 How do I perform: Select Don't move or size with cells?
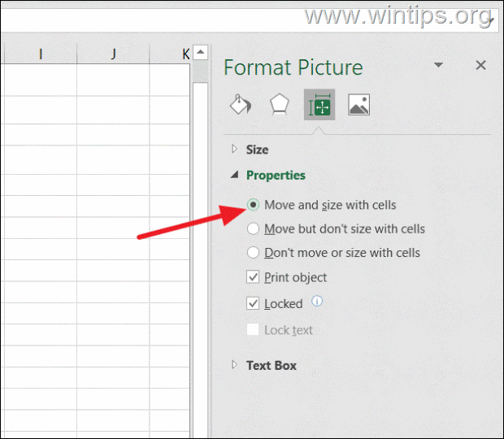coord(253,252)
